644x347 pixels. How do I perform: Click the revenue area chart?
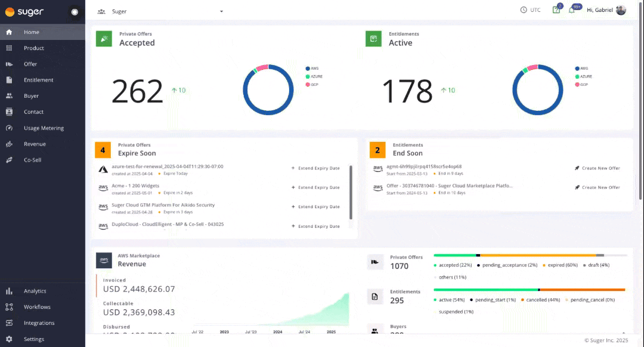pyautogui.click(x=270, y=309)
